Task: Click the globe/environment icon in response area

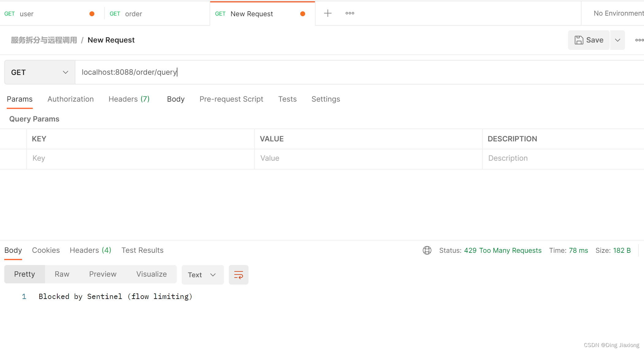Action: pyautogui.click(x=427, y=250)
